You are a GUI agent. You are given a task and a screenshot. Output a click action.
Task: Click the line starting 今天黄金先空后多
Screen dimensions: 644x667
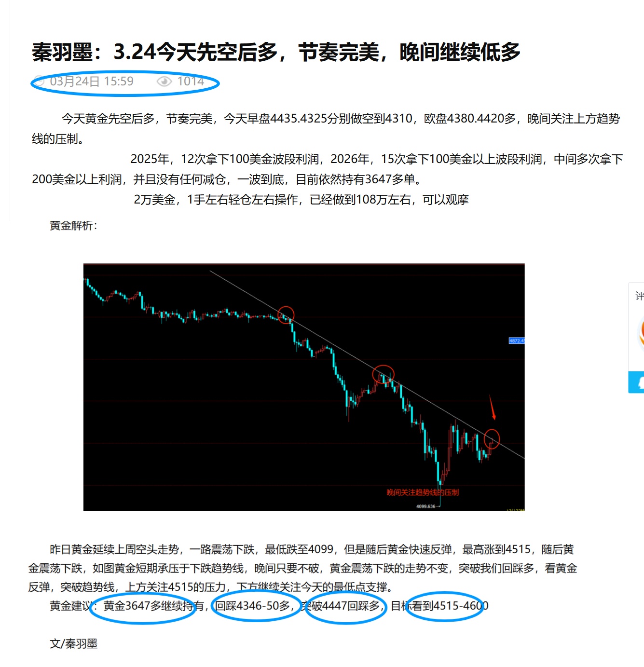[341, 119]
